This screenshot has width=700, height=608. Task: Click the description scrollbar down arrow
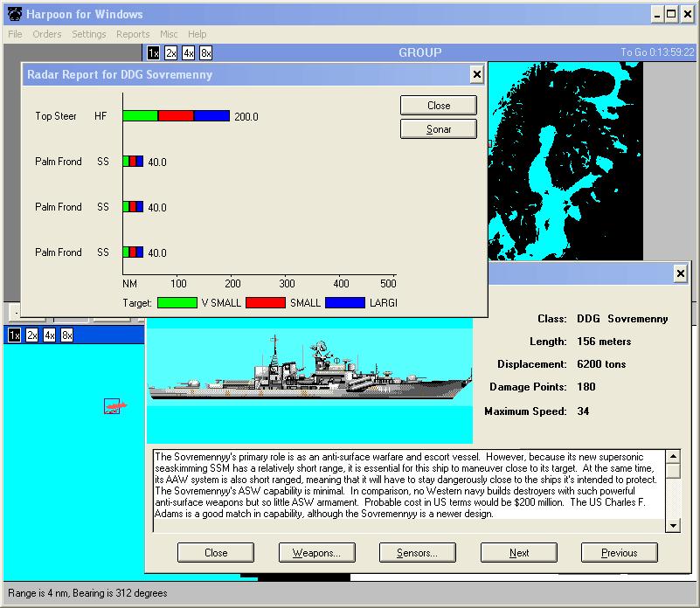pyautogui.click(x=673, y=525)
